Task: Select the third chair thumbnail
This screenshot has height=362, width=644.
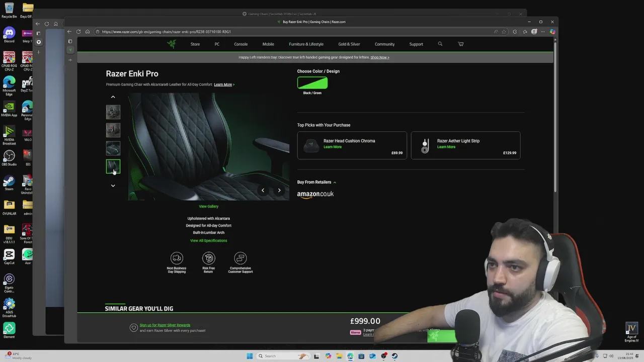Action: [113, 148]
